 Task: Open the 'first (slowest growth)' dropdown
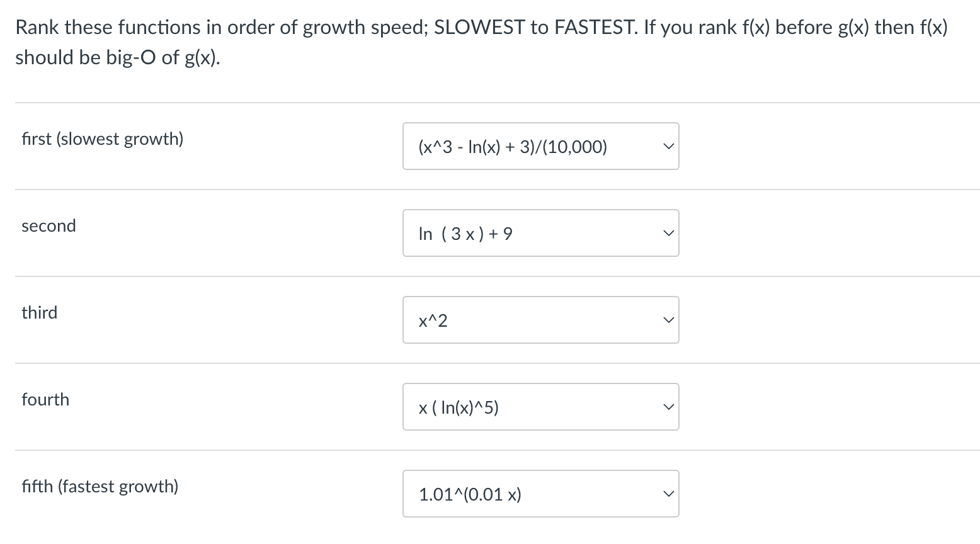pos(540,146)
